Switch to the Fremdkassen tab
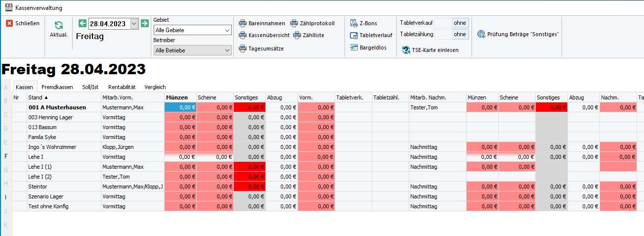 [x=57, y=87]
